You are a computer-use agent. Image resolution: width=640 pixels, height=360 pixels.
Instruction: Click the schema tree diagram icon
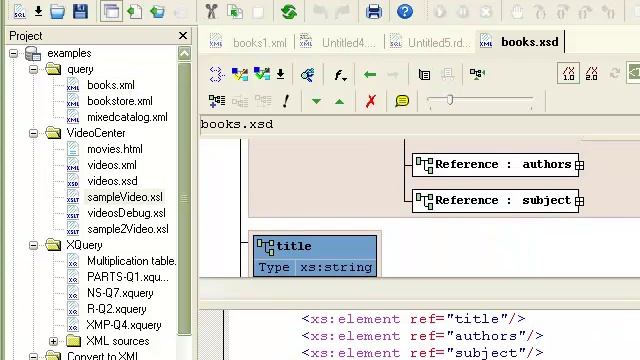pos(477,74)
